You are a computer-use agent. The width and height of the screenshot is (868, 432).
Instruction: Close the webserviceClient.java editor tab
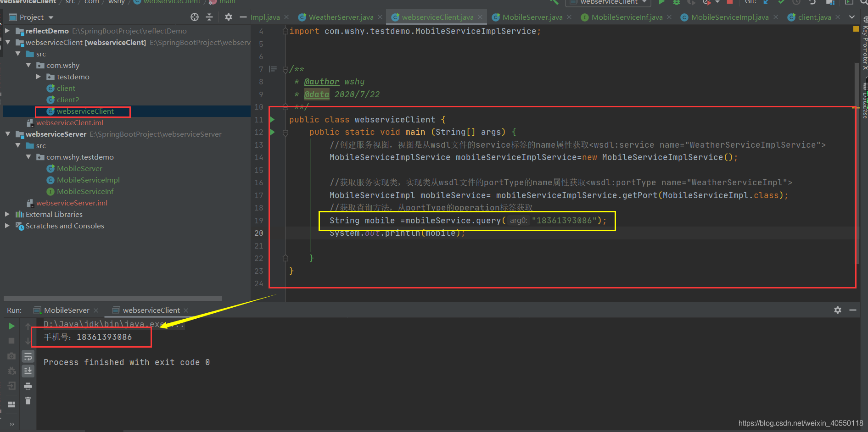tap(480, 17)
